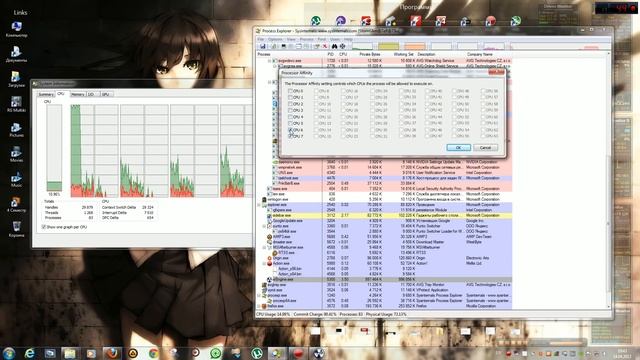This screenshot has height=360, width=640.
Task: Check the CPU 1 affinity checkbox
Action: [290, 98]
